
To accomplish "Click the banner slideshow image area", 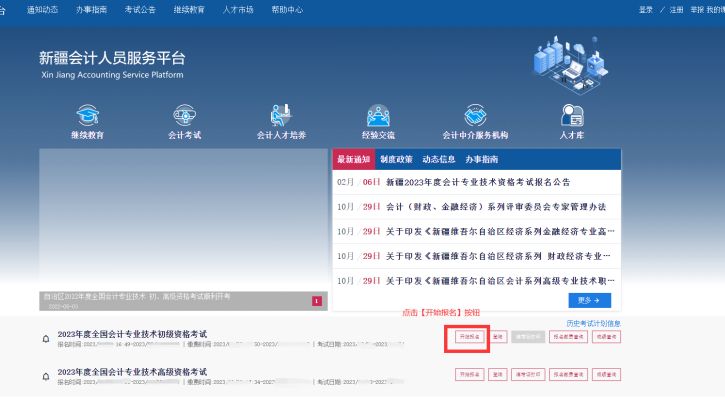I will coord(184,220).
